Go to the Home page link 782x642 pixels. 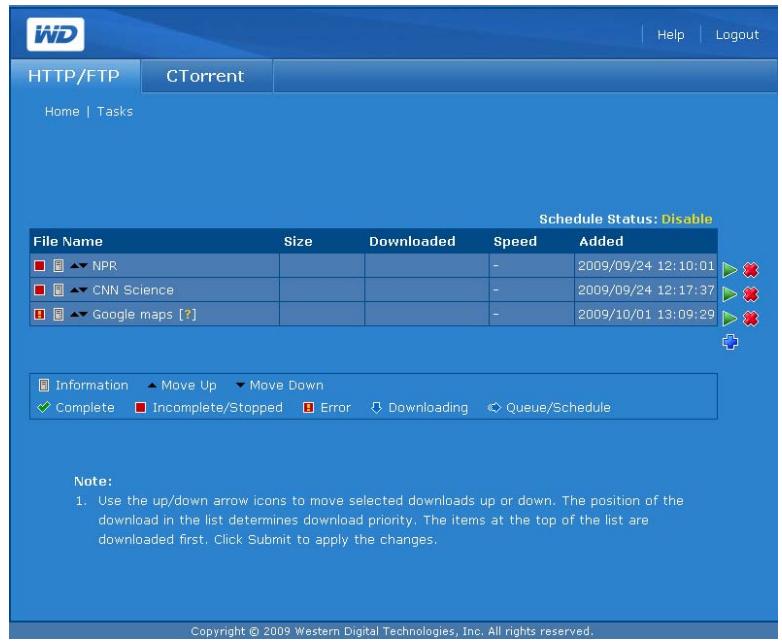coord(62,111)
